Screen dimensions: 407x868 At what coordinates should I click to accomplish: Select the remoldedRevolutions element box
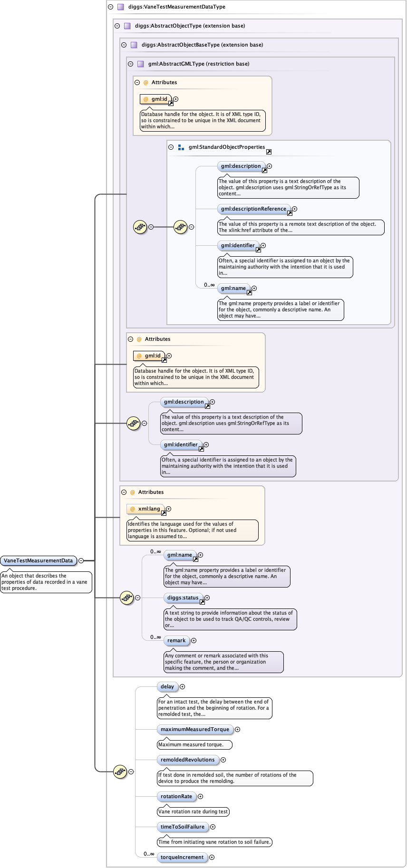pyautogui.click(x=188, y=760)
